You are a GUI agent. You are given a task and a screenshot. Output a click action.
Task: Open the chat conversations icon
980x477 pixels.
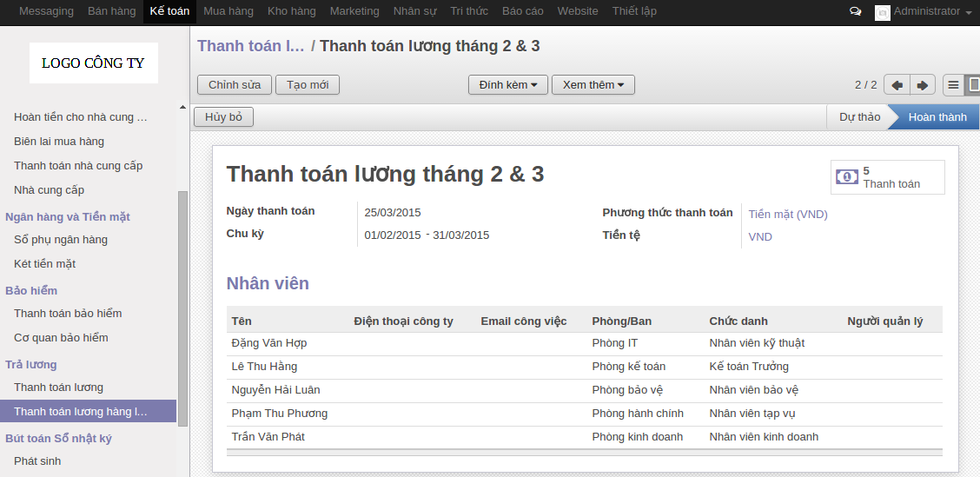856,12
